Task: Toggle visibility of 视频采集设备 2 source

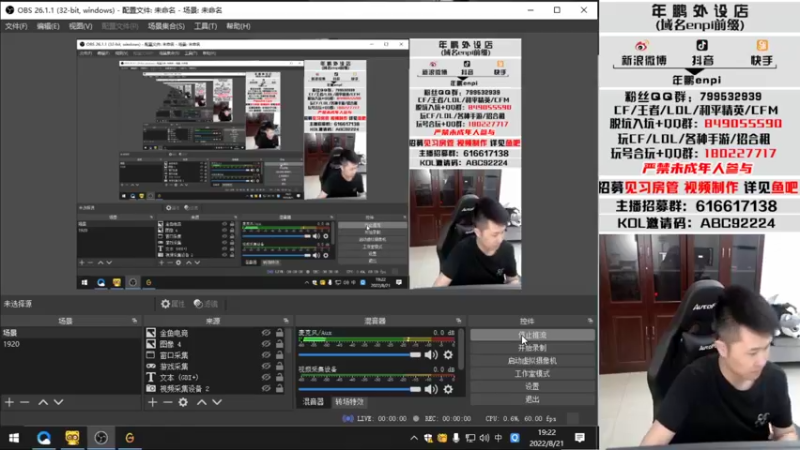Action: pyautogui.click(x=266, y=388)
